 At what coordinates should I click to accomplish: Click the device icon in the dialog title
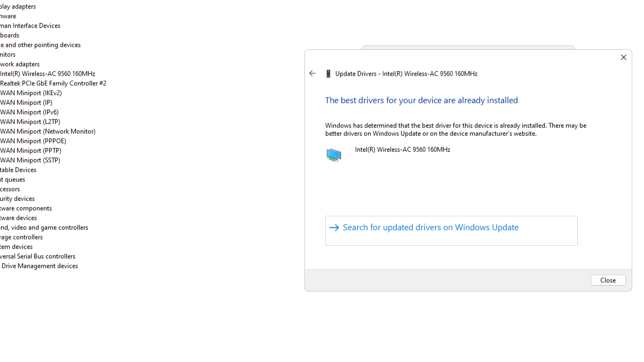(328, 74)
